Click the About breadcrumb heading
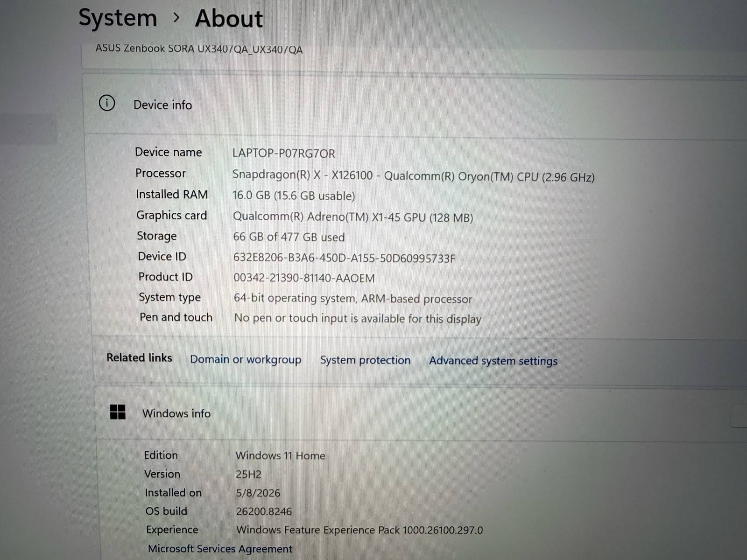Image resolution: width=747 pixels, height=560 pixels. click(229, 19)
